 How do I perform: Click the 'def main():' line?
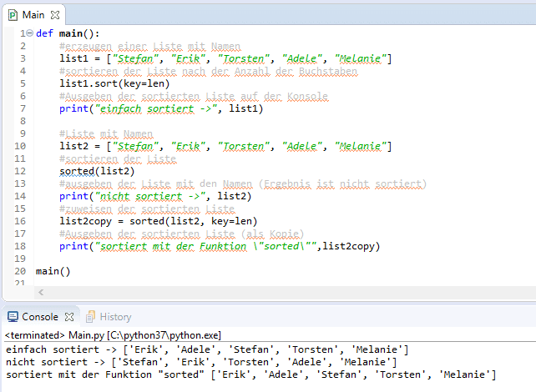tap(68, 33)
